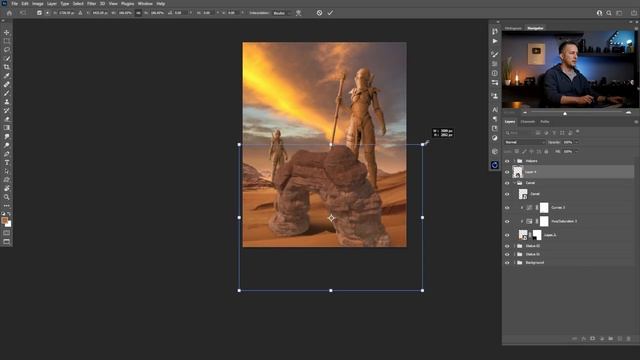Viewport: 640px width, 360px height.
Task: Toggle visibility of the Canal group
Action: [x=507, y=183]
